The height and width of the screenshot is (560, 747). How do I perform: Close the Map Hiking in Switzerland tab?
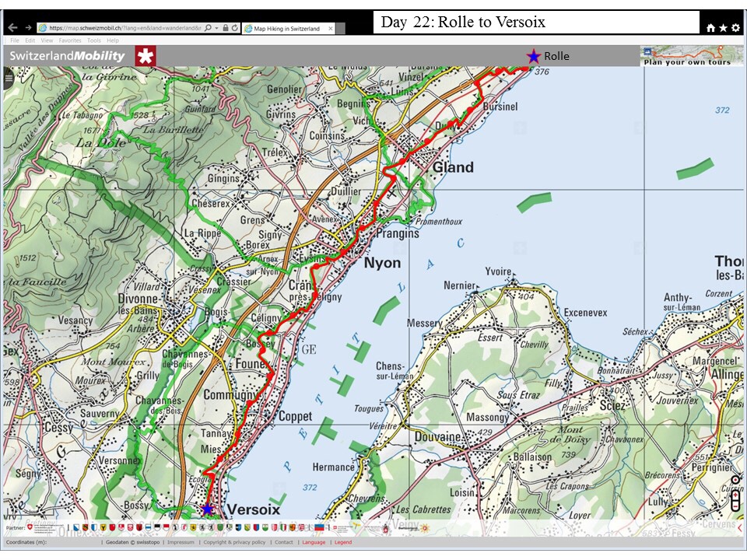tap(329, 29)
